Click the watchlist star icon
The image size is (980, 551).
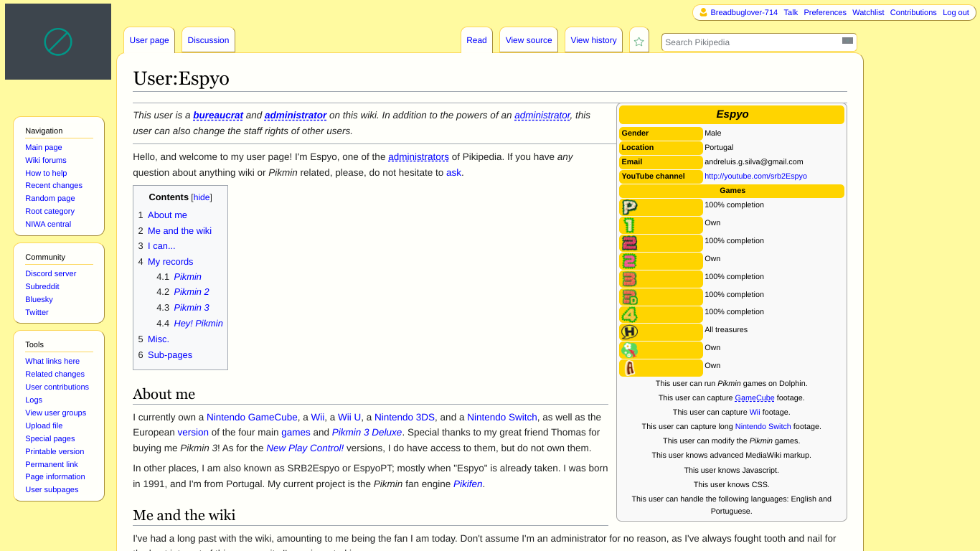(639, 42)
